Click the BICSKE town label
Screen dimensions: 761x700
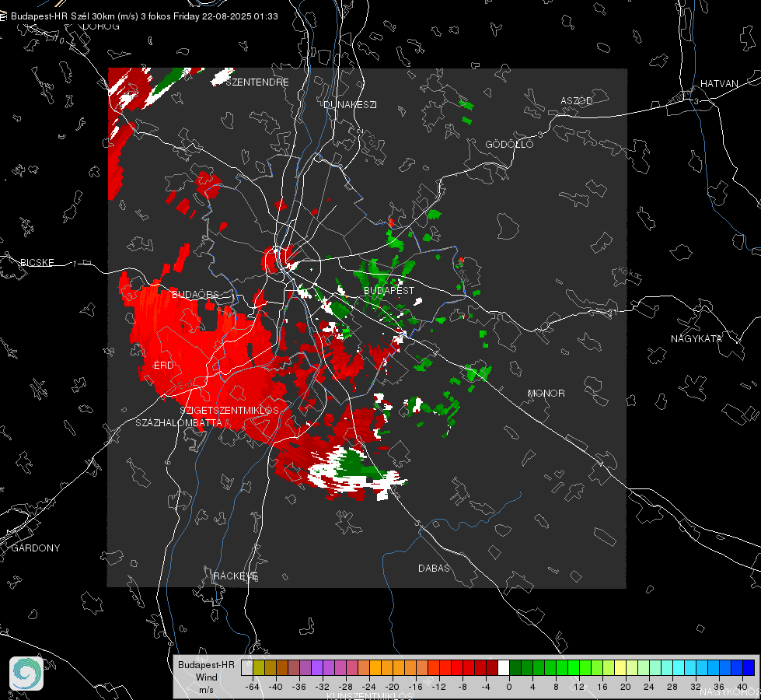point(37,262)
